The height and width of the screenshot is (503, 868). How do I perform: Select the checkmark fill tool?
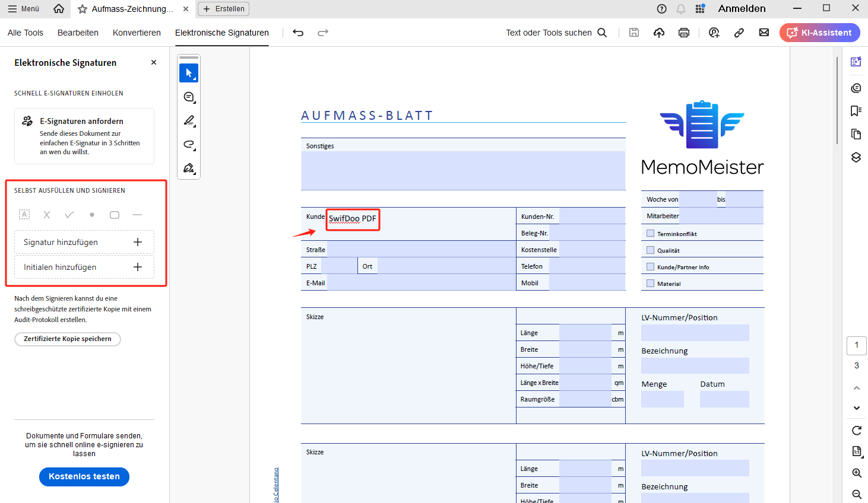[69, 215]
